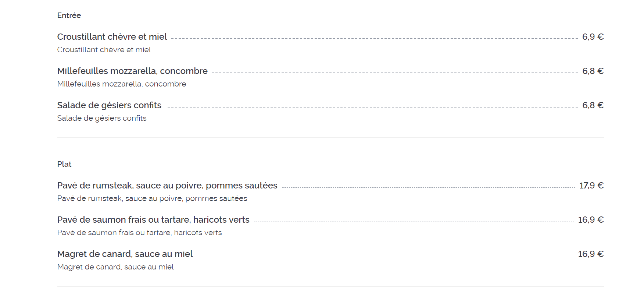Click the Salade de gésiers 6,8 € price
This screenshot has height=307, width=644.
(x=593, y=105)
